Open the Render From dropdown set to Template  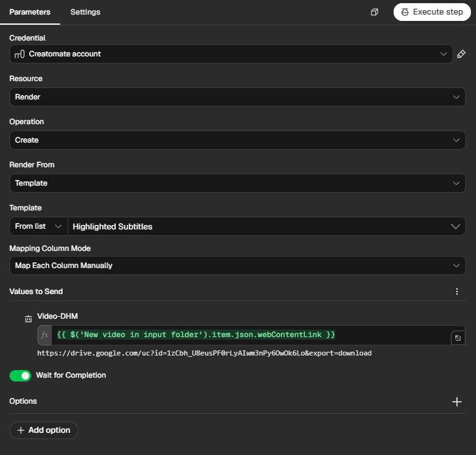coord(238,183)
